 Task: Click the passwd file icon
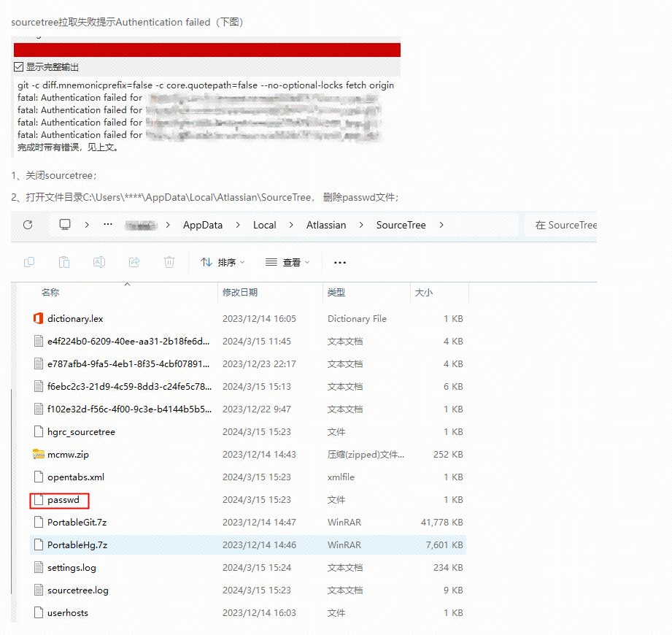coord(39,499)
